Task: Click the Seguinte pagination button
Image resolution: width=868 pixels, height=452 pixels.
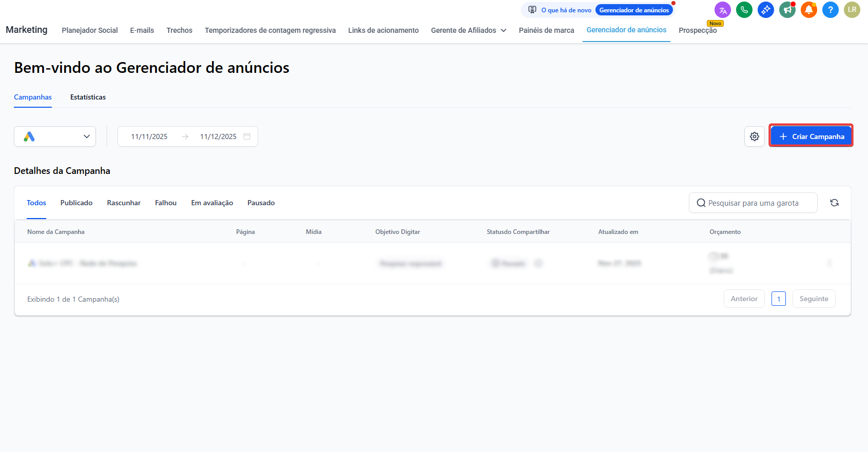Action: tap(814, 299)
